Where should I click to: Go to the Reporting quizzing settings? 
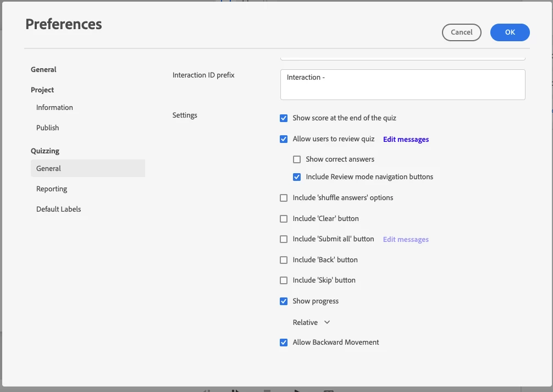point(52,189)
